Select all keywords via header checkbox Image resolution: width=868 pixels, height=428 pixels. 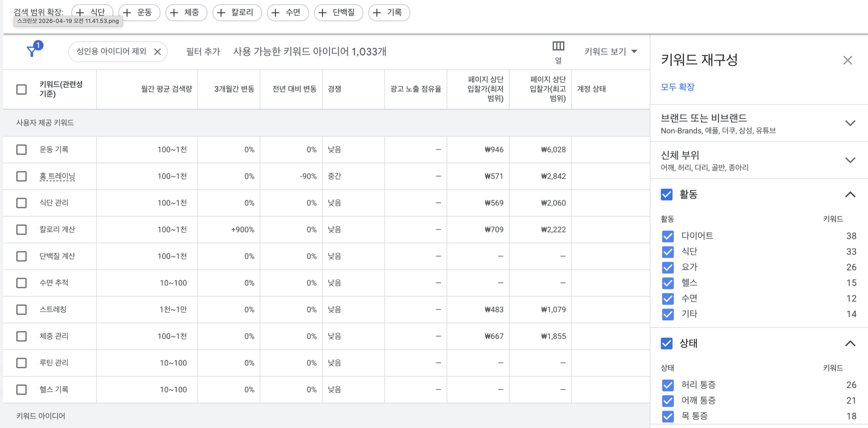click(x=21, y=89)
